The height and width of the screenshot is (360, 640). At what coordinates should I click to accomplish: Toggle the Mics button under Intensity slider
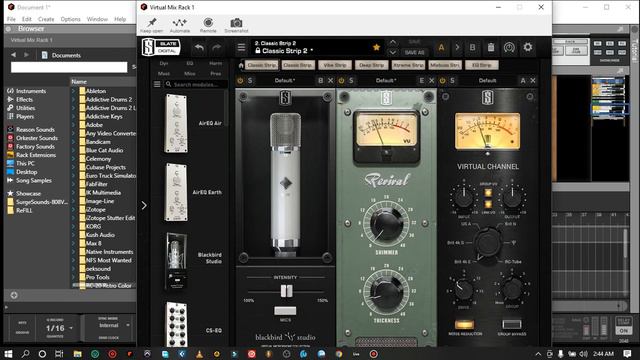[x=285, y=311]
